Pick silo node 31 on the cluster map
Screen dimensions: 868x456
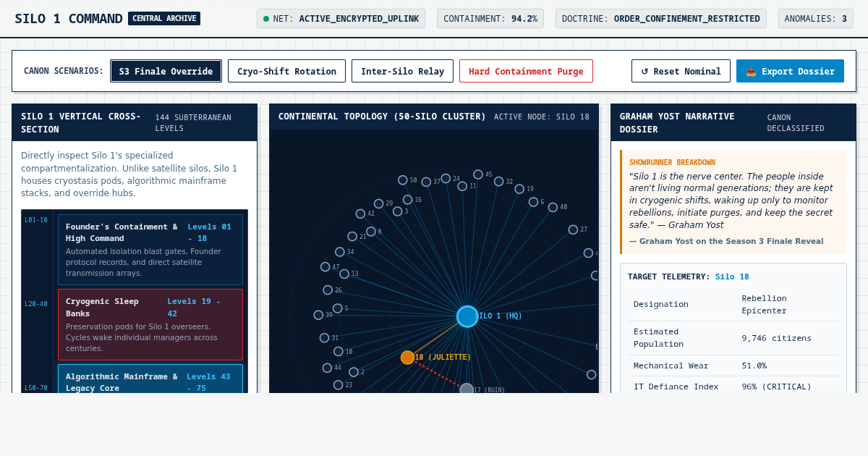pos(325,338)
